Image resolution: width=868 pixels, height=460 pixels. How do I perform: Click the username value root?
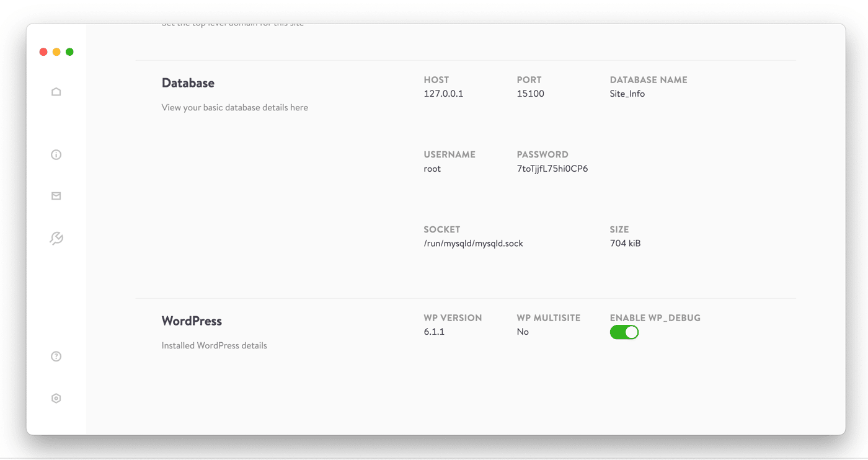[x=432, y=169]
